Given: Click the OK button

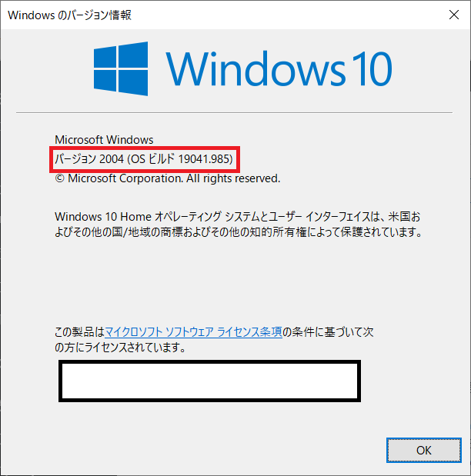Looking at the screenshot, I should 423,450.
